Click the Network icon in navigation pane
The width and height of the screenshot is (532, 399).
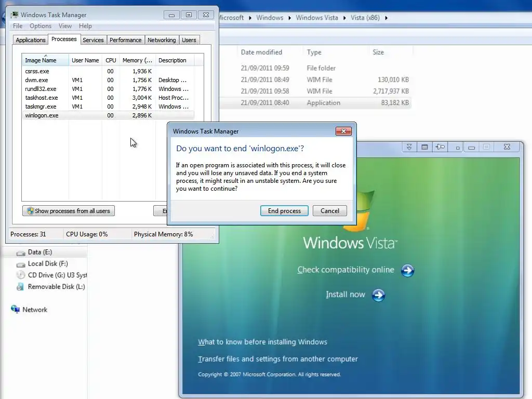(x=15, y=309)
